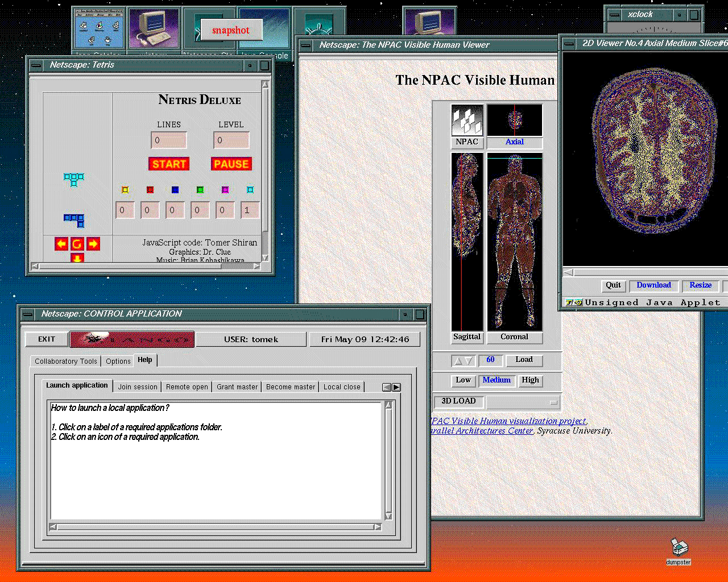Viewport: 728px width, 582px height.
Task: Open Join session help tab
Action: click(x=138, y=387)
